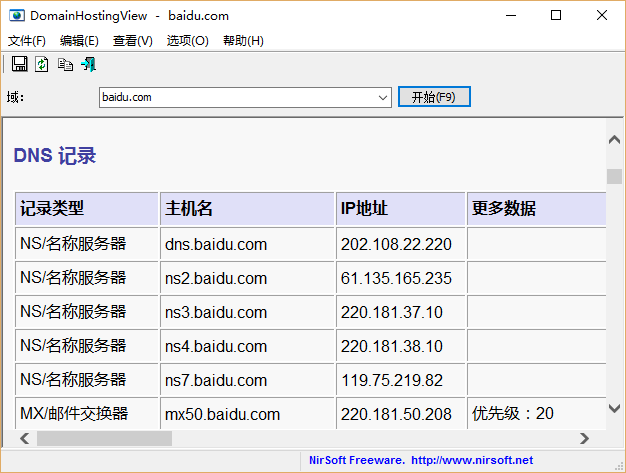Click IP address 220.181.37.10

(392, 312)
